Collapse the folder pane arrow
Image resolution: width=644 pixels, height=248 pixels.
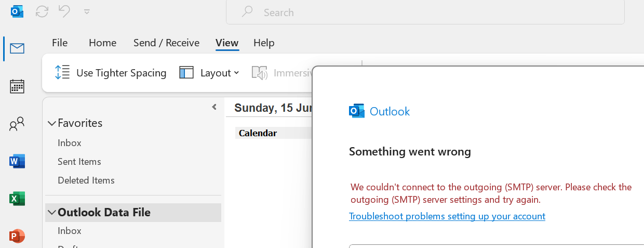pyautogui.click(x=214, y=107)
